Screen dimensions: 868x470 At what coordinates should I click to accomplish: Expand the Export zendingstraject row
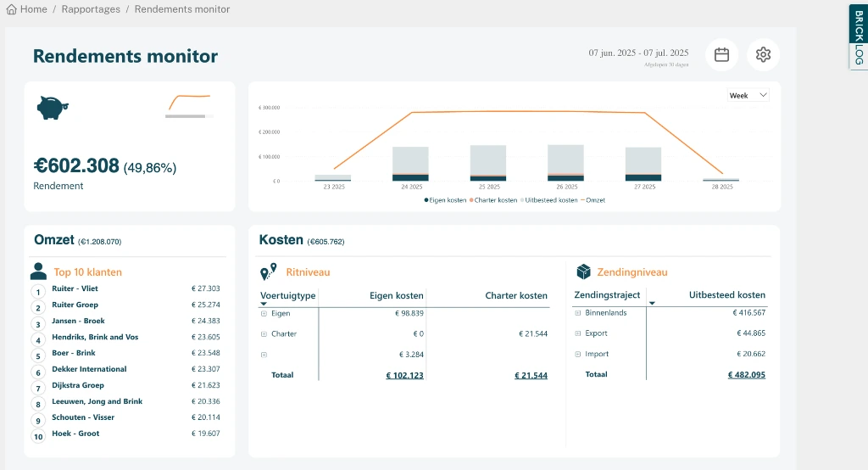(578, 333)
